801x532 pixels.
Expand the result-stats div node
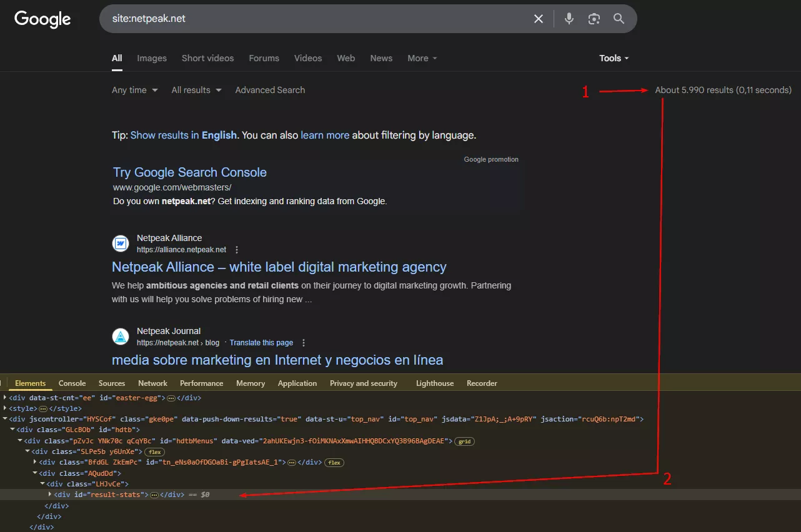coord(50,495)
